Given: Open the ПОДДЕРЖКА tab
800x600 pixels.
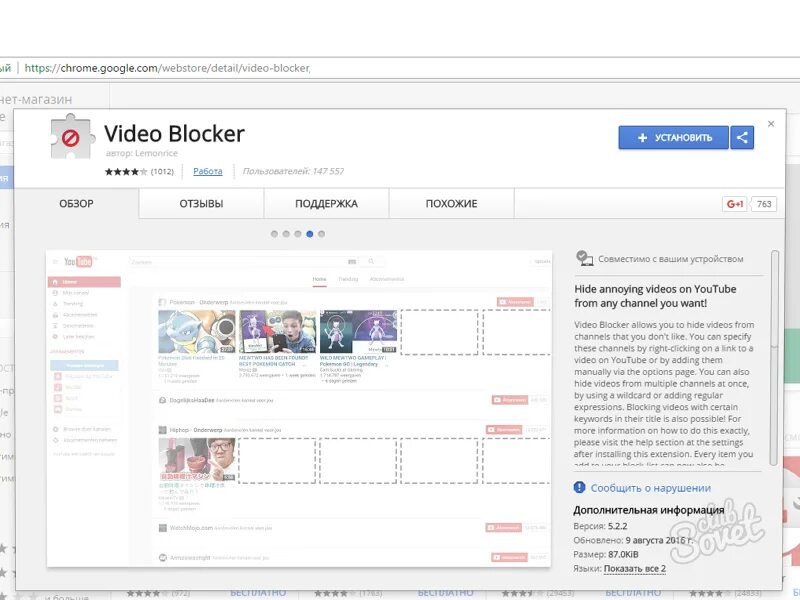Looking at the screenshot, I should click(327, 204).
